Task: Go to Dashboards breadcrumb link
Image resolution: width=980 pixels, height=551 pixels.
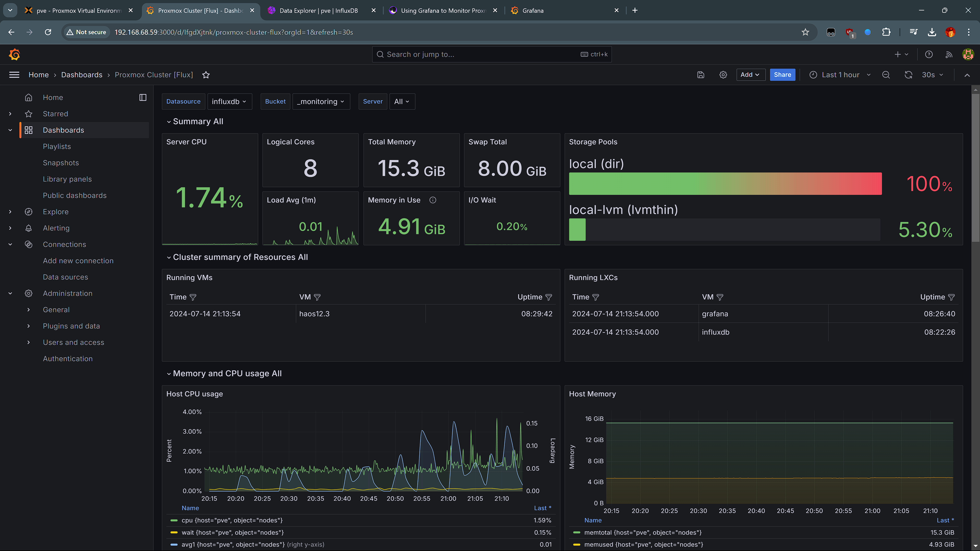Action: tap(82, 75)
